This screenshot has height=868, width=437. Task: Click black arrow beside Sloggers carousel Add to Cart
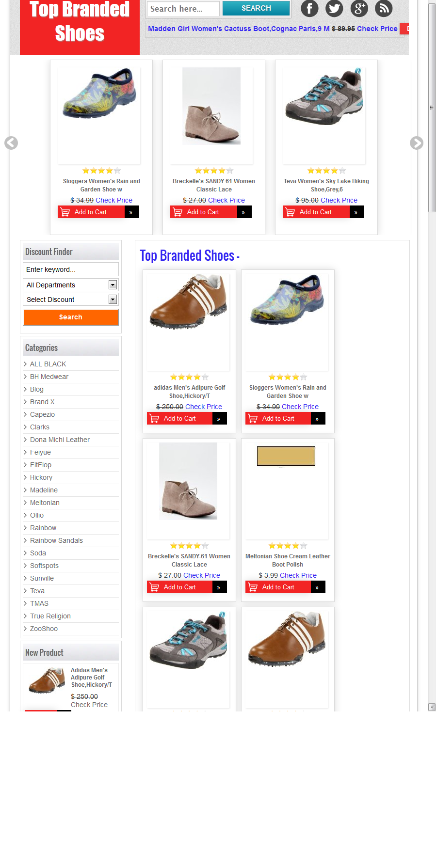[x=131, y=212]
